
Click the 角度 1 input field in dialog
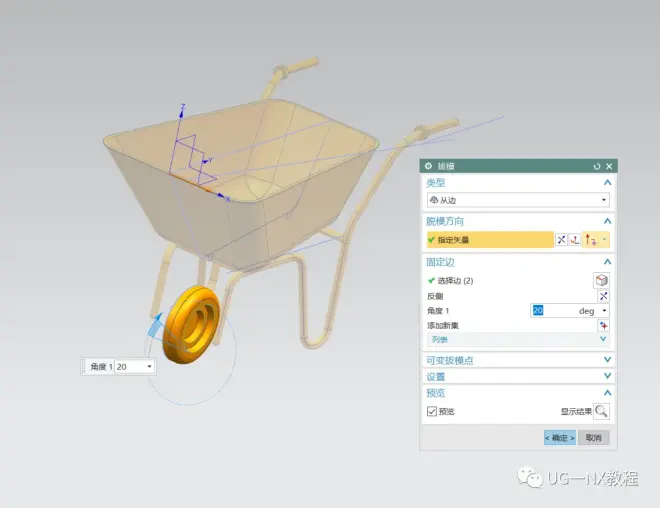point(553,311)
